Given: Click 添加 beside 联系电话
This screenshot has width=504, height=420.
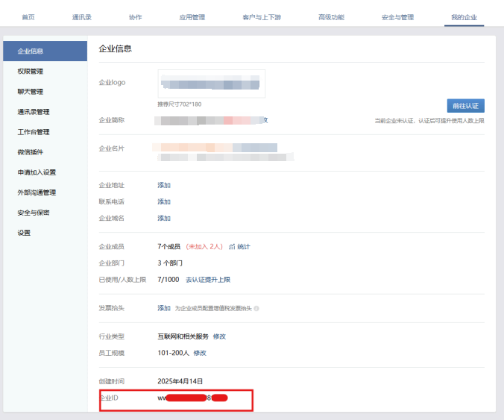Looking at the screenshot, I should (x=164, y=201).
